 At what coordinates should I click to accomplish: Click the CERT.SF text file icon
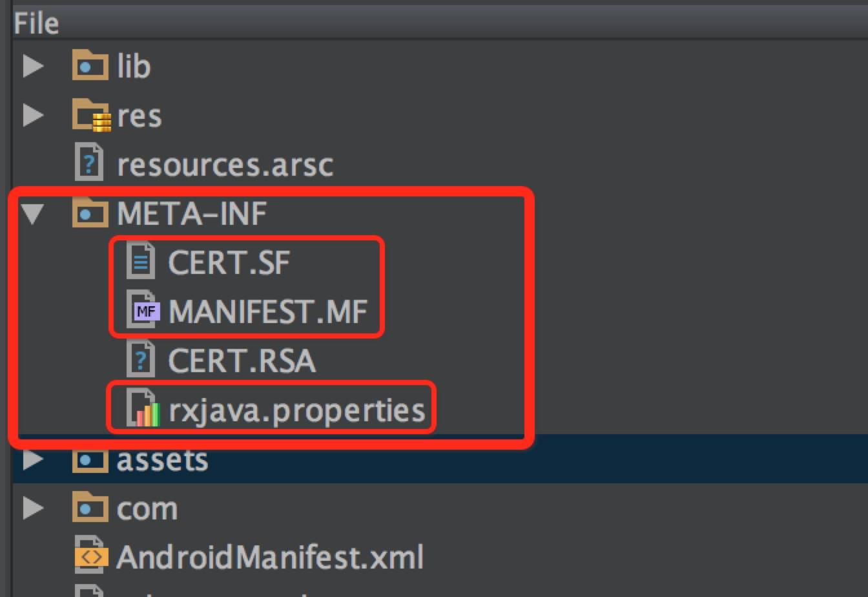[x=141, y=262]
